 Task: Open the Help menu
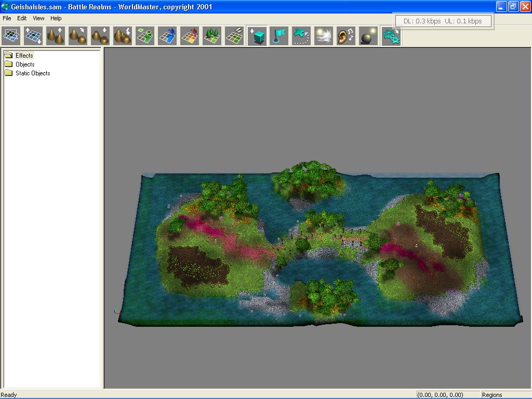[x=56, y=18]
